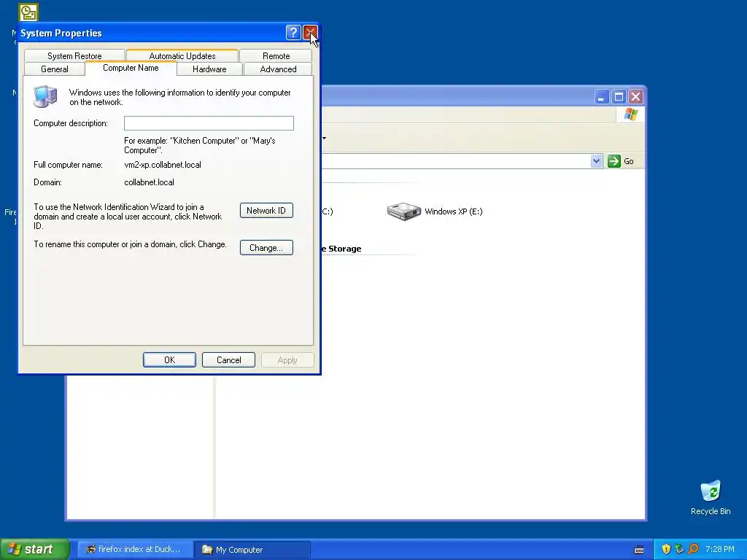Open the Remote tab
The image size is (747, 560).
coord(276,55)
